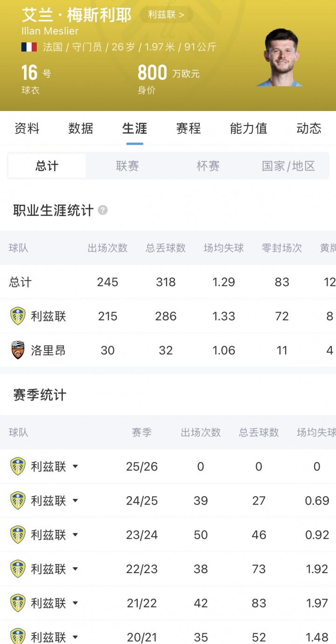Tap the FC Lorient club crest
The height and width of the screenshot is (644, 336).
18,350
